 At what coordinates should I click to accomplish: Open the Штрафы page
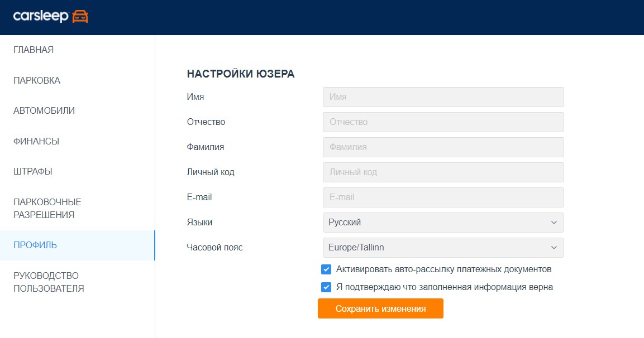[x=33, y=172]
